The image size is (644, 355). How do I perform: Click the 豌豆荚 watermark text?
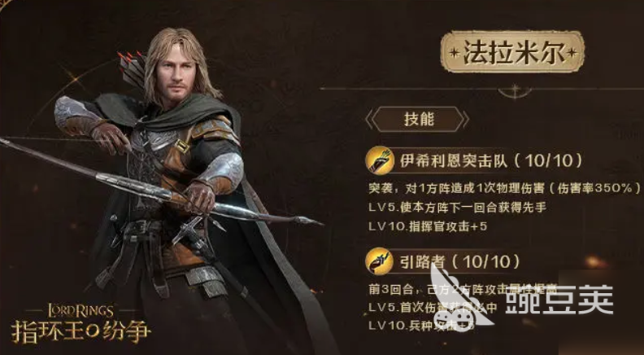point(559,299)
